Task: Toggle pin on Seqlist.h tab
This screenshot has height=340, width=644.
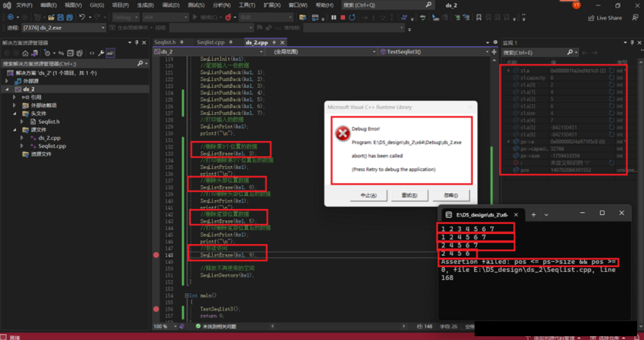Action: [181, 42]
